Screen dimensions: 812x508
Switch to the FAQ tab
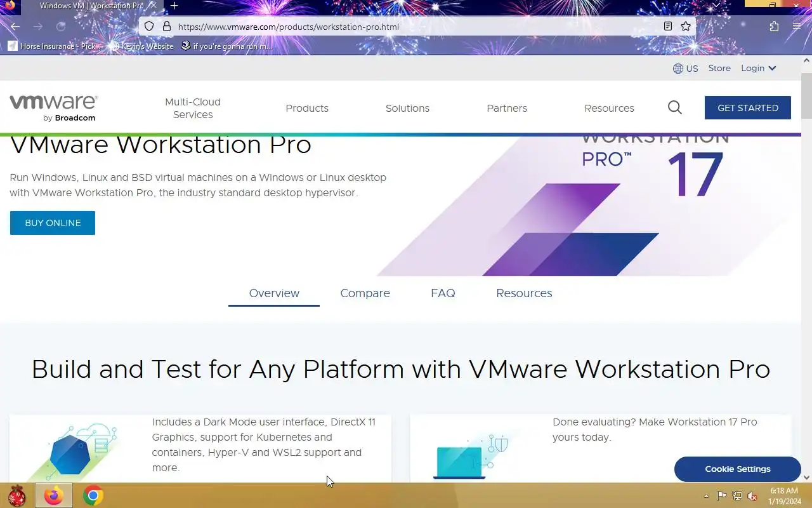pos(443,293)
